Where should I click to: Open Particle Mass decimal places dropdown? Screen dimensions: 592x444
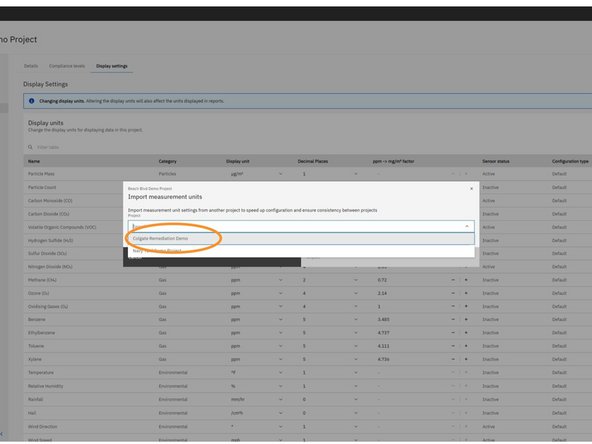(355, 174)
